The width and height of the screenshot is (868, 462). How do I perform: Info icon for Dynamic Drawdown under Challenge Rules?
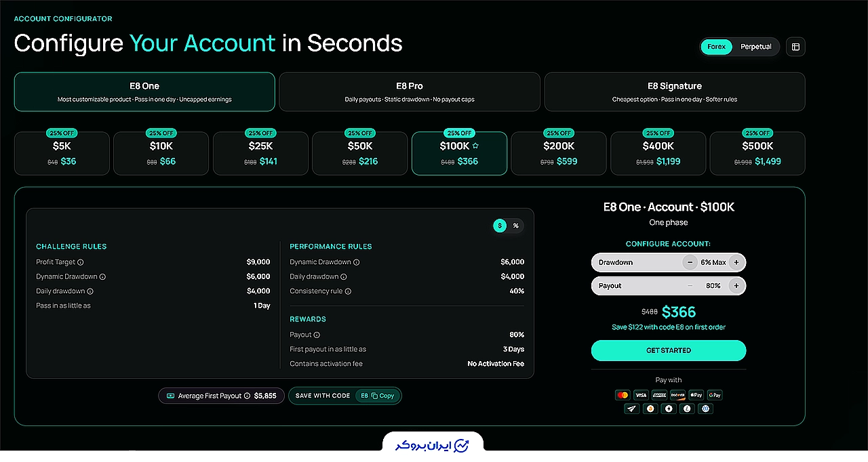coord(102,276)
